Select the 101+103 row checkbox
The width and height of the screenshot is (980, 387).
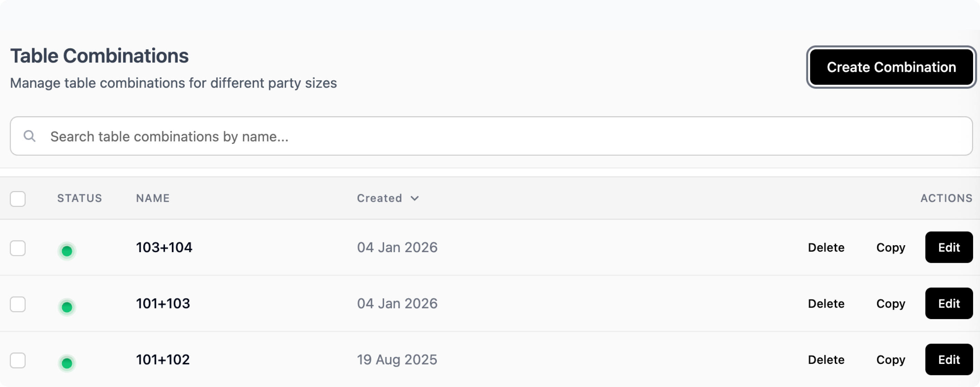click(18, 304)
